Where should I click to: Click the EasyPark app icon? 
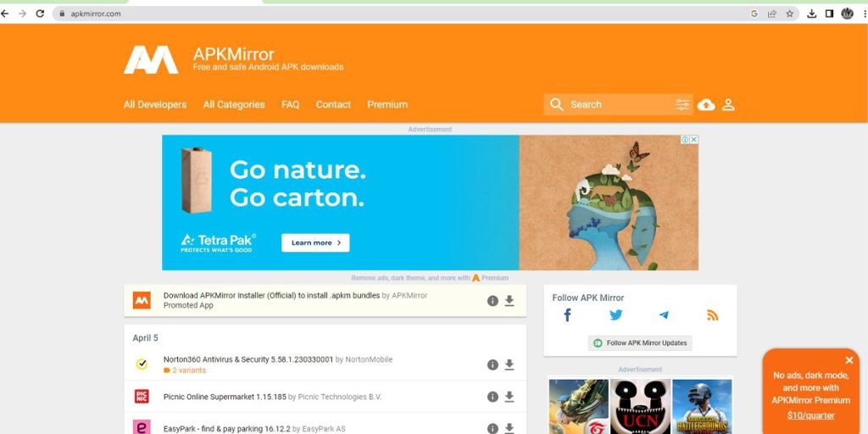tap(142, 427)
